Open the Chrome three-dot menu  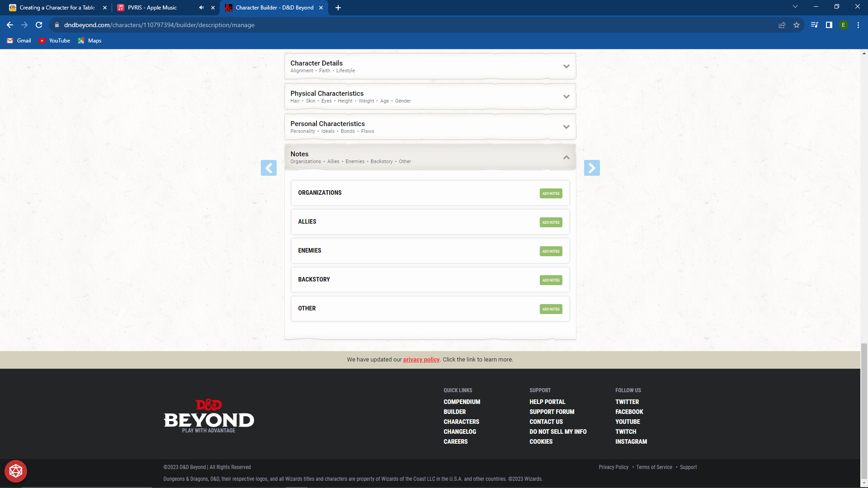pyautogui.click(x=858, y=25)
